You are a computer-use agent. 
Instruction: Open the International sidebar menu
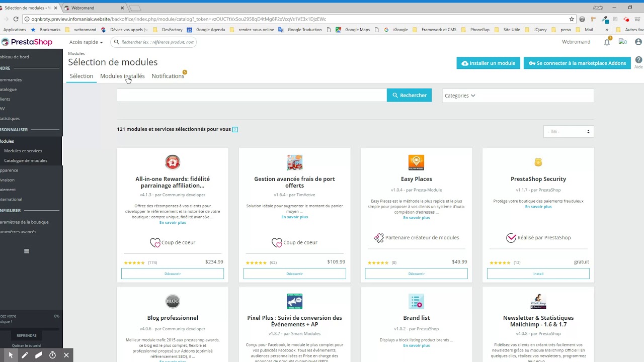[11, 200]
